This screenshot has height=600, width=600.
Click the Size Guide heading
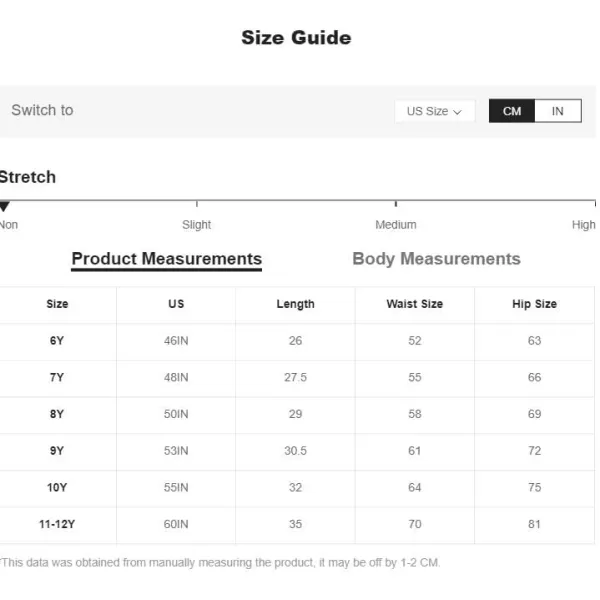[296, 38]
